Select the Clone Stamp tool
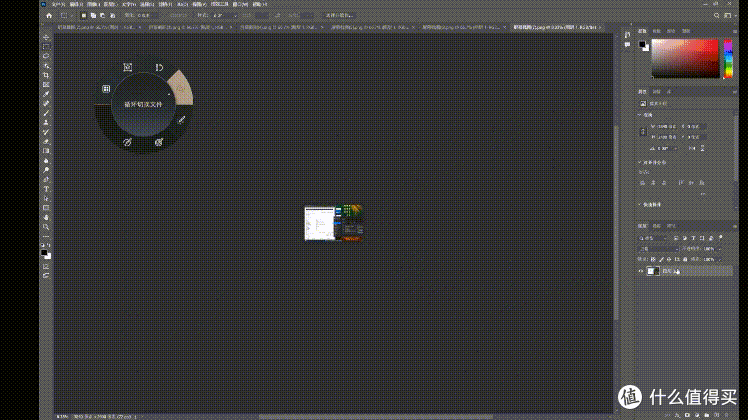This screenshot has width=748, height=420. tap(46, 123)
